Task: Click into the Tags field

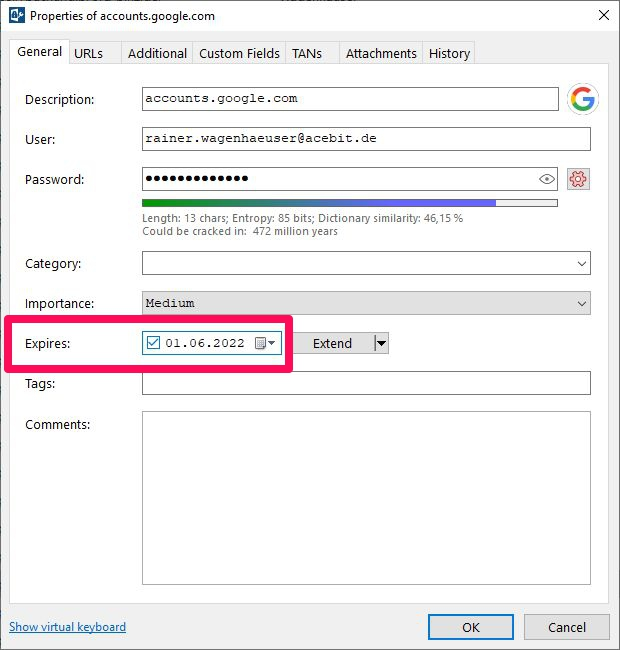Action: [366, 383]
